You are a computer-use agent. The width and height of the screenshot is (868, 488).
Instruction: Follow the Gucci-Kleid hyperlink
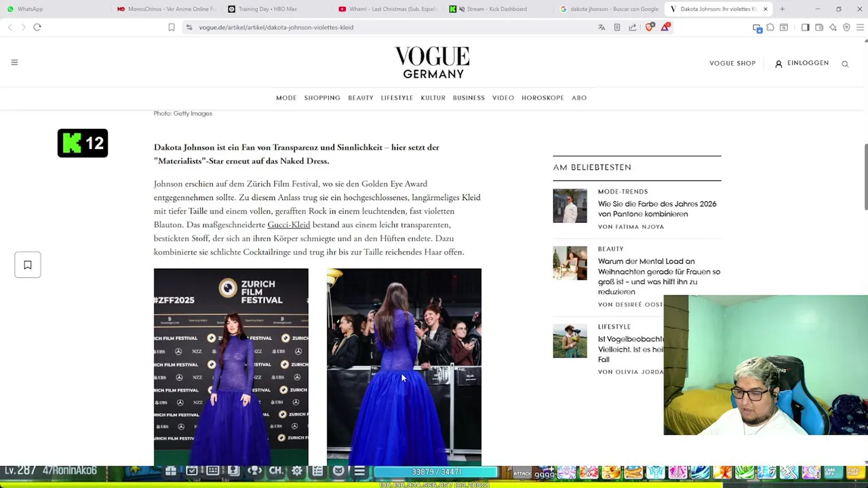pos(288,225)
